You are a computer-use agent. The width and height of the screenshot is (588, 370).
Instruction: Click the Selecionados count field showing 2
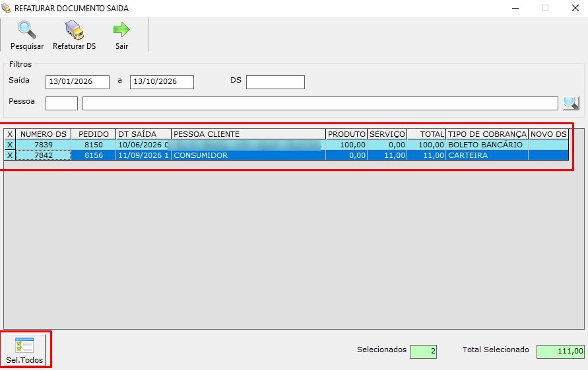pos(424,351)
